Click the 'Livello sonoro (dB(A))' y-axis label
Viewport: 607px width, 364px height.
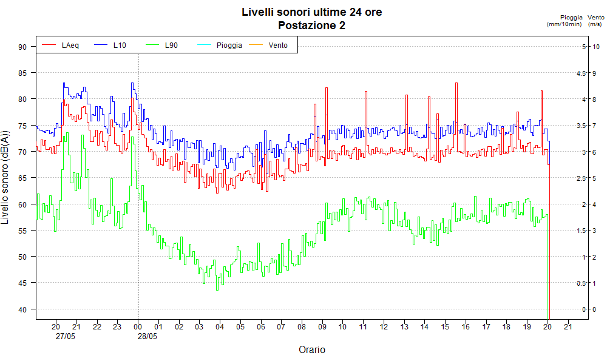click(x=6, y=177)
